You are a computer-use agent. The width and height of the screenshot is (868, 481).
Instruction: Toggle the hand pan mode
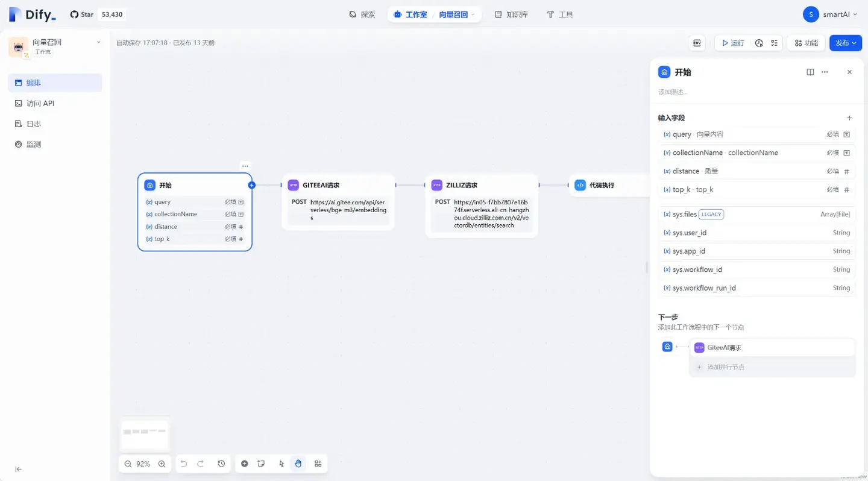point(298,464)
